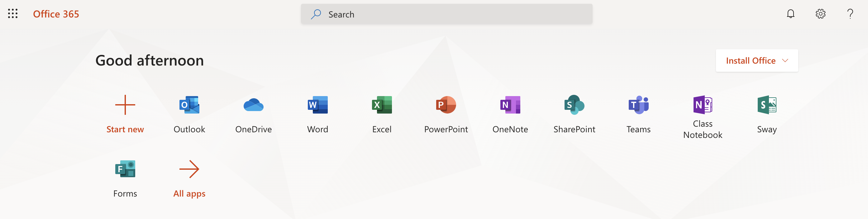
Task: Open the Class Notebook icon
Action: point(703,105)
